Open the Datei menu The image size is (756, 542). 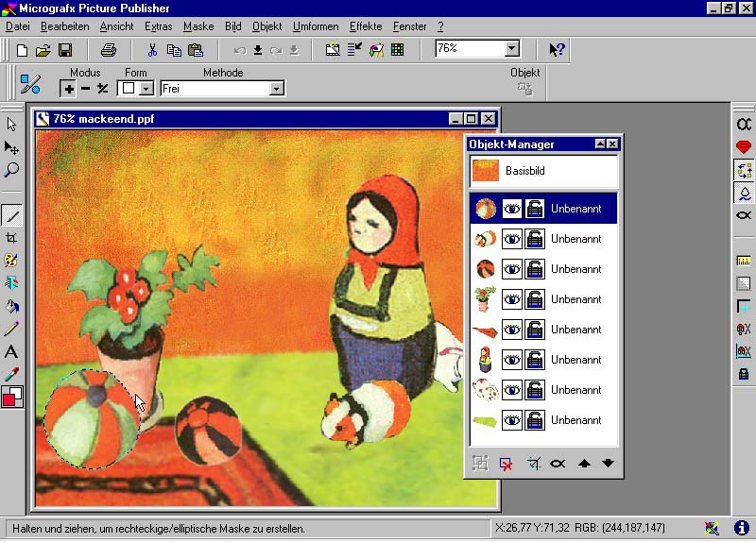tap(18, 26)
